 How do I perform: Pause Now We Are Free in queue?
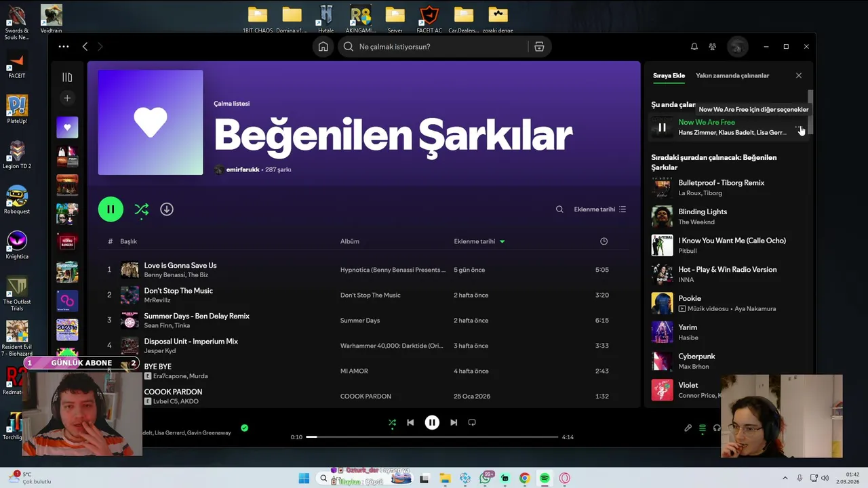click(x=663, y=127)
